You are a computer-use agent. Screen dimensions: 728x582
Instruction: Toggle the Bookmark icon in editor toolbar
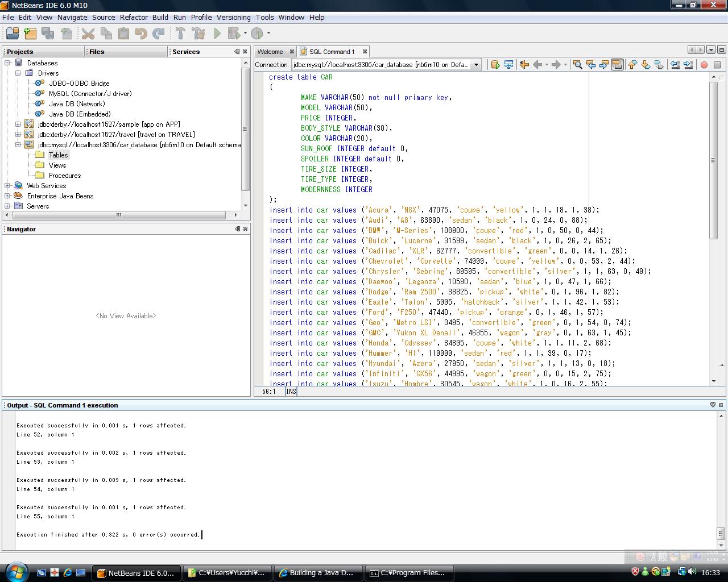(659, 65)
